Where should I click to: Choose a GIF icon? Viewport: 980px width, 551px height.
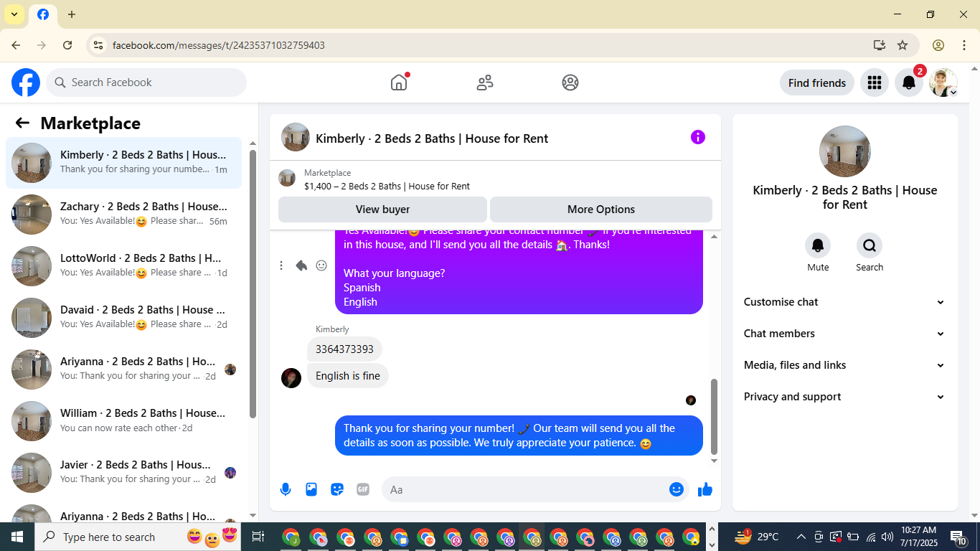point(363,489)
